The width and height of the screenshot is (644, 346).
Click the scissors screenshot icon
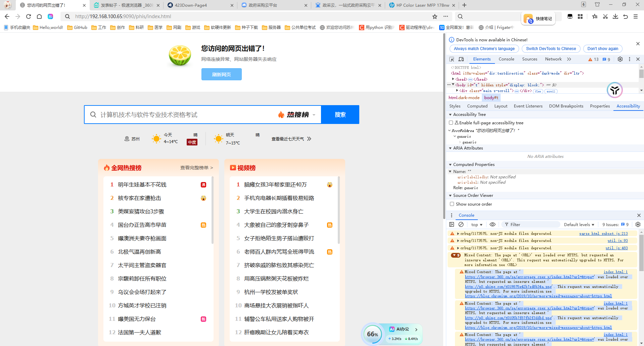(x=605, y=16)
